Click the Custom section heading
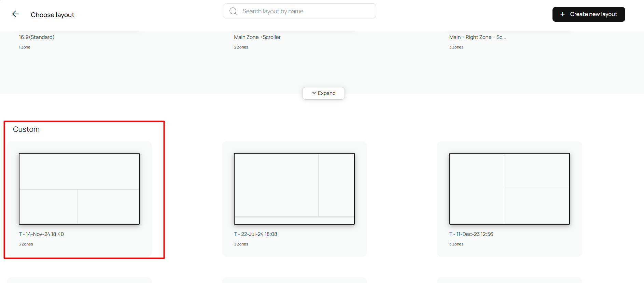 click(26, 129)
